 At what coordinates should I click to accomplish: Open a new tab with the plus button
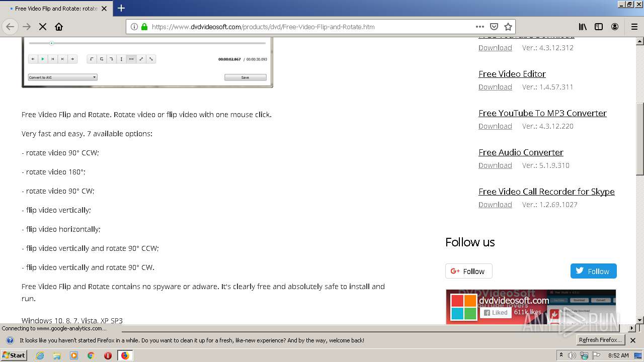pos(121,8)
